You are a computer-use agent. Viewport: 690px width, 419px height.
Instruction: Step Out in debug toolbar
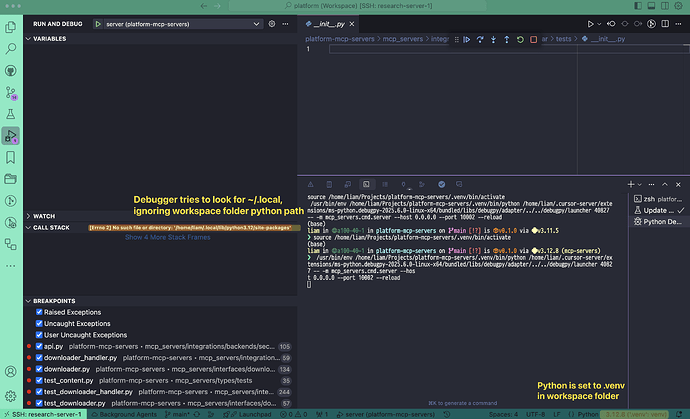click(x=506, y=40)
